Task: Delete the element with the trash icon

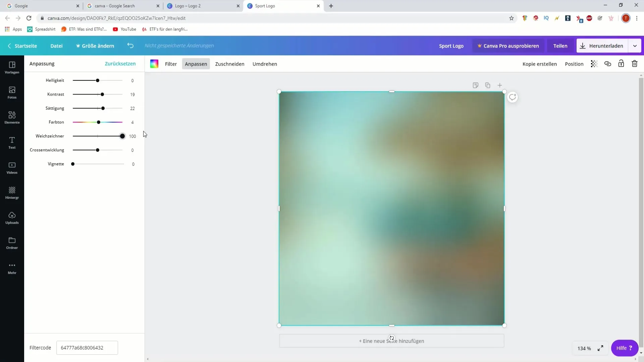Action: [635, 64]
